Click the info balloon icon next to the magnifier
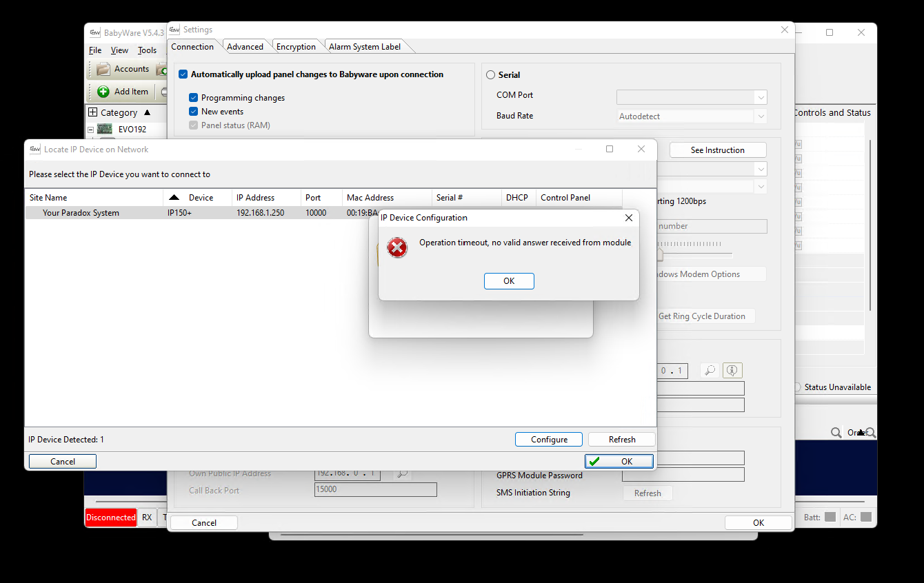This screenshot has height=583, width=924. 732,370
